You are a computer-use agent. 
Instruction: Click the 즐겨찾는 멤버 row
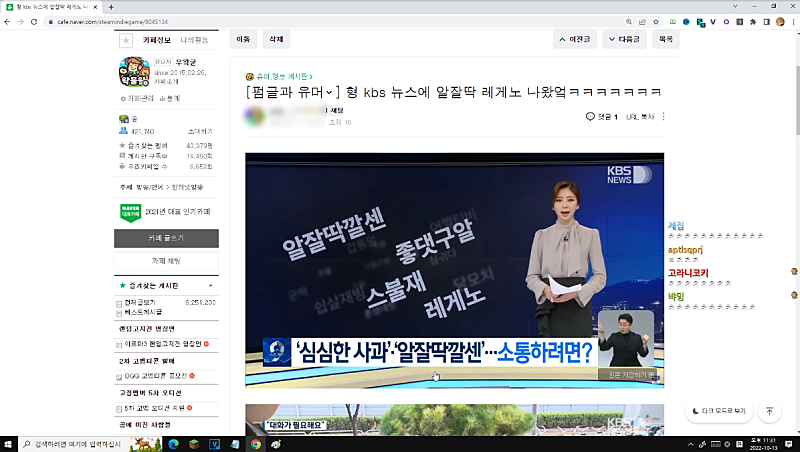(166, 146)
